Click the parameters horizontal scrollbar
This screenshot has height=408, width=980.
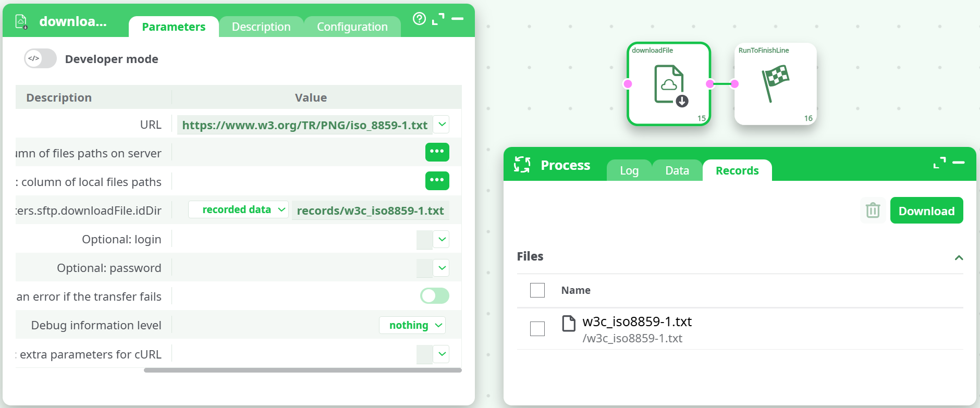(x=303, y=370)
